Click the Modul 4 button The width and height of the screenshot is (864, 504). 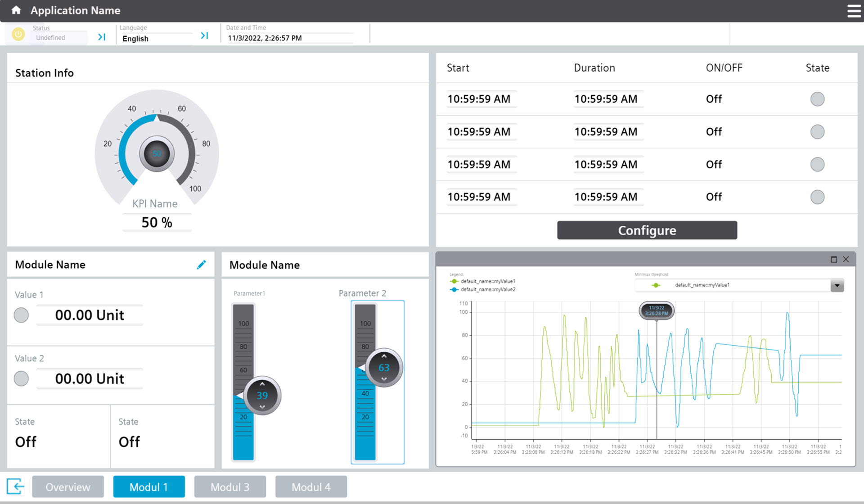click(311, 486)
